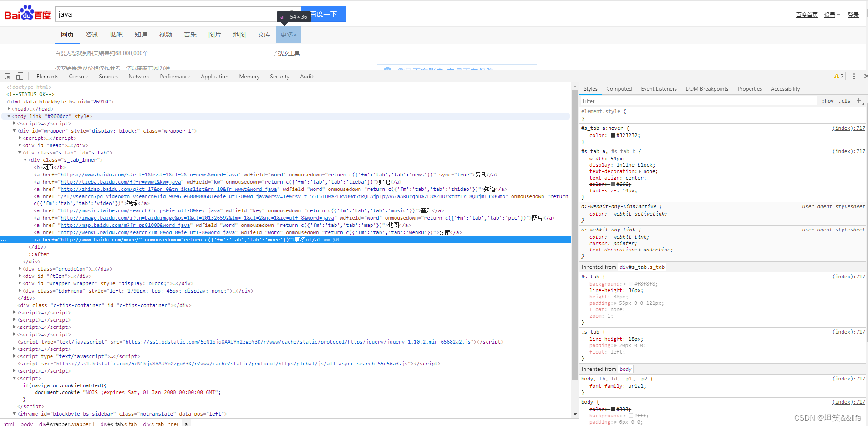Collapse the div id wrapper node
This screenshot has width=868, height=426.
[15, 131]
